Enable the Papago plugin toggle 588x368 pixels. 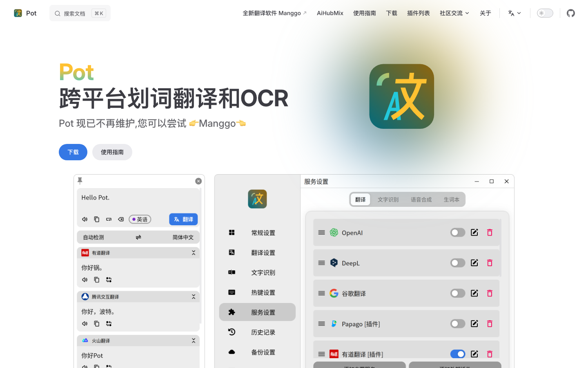point(458,324)
